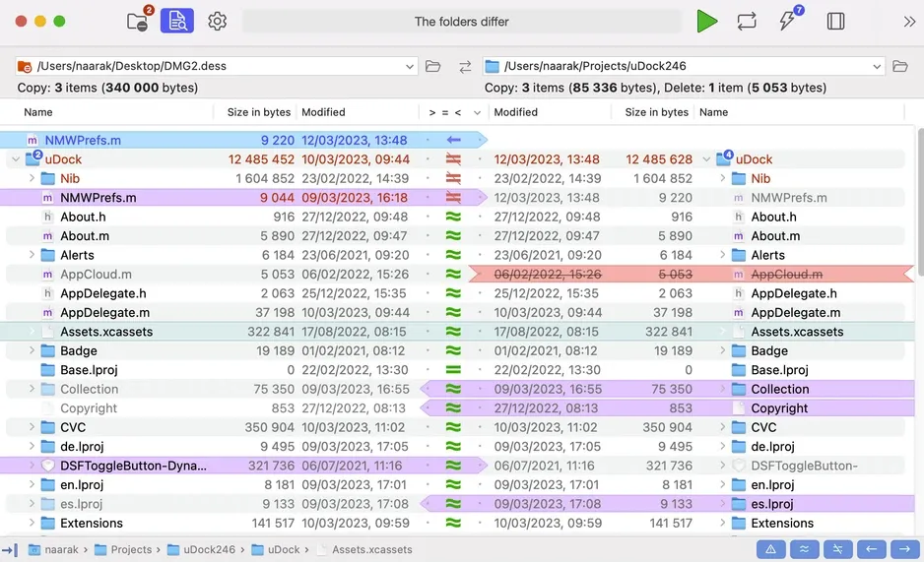This screenshot has height=562, width=924.
Task: Click right uDock size 12 485 628
Action: pos(659,159)
